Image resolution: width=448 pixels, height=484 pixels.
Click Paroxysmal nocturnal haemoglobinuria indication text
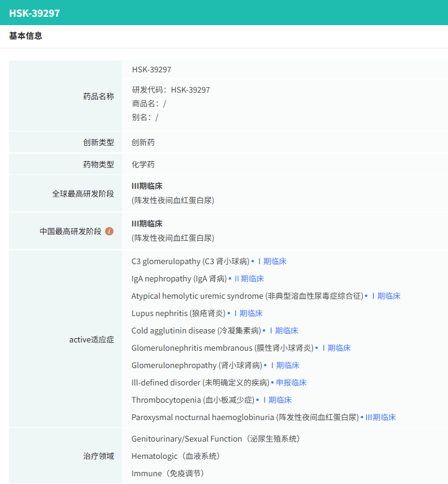tap(246, 417)
